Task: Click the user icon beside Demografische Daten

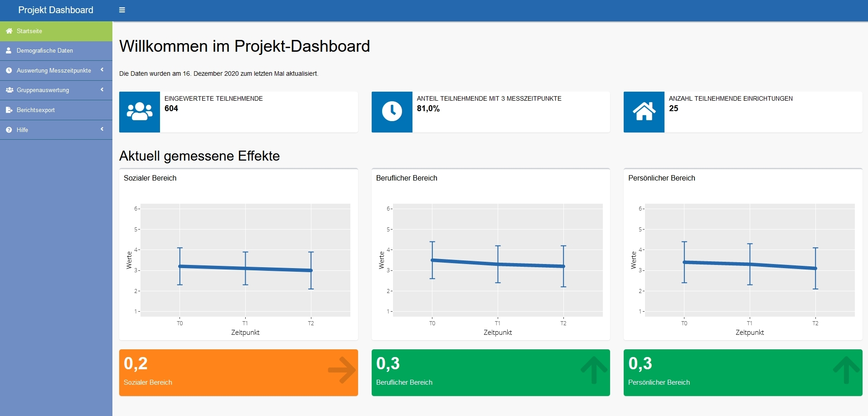Action: pos(8,50)
